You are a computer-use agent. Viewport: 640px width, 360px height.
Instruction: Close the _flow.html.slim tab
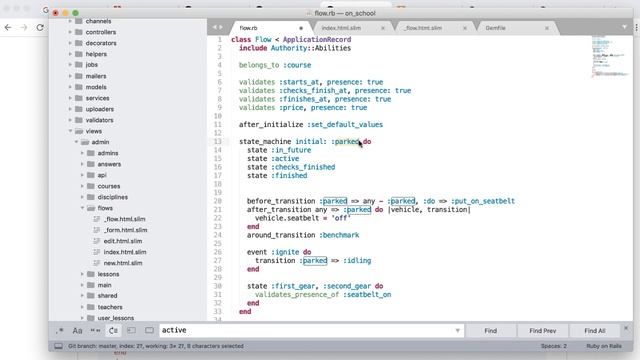(465, 28)
